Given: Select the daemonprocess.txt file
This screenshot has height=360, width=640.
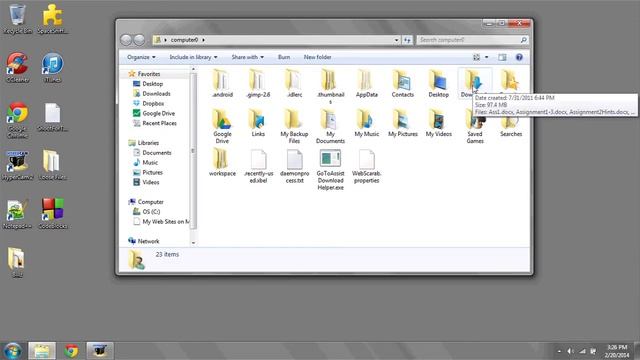Looking at the screenshot, I should pos(294,166).
